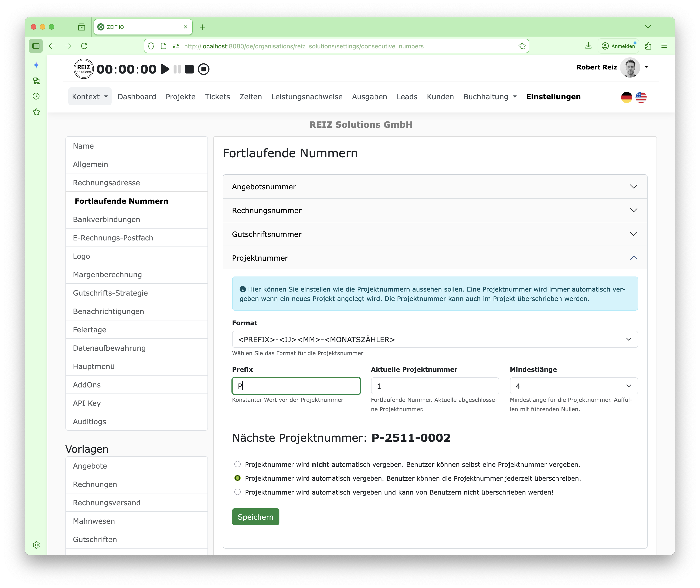
Task: Expand the Angebotsnummer section
Action: coord(435,187)
